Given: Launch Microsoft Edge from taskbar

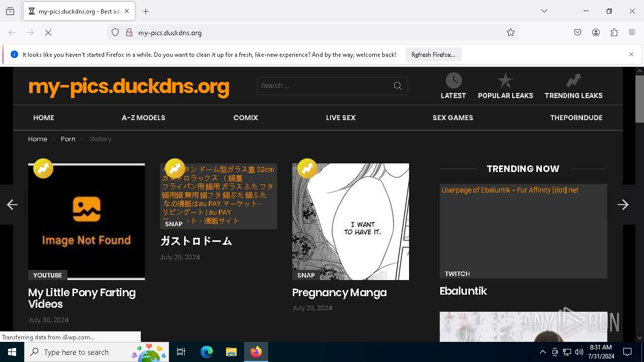Looking at the screenshot, I should (207, 352).
